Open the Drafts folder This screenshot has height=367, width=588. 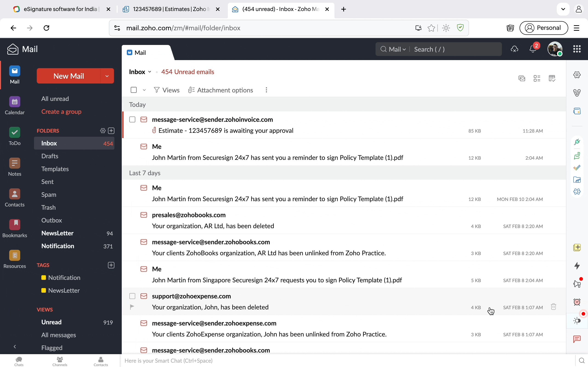coord(50,156)
